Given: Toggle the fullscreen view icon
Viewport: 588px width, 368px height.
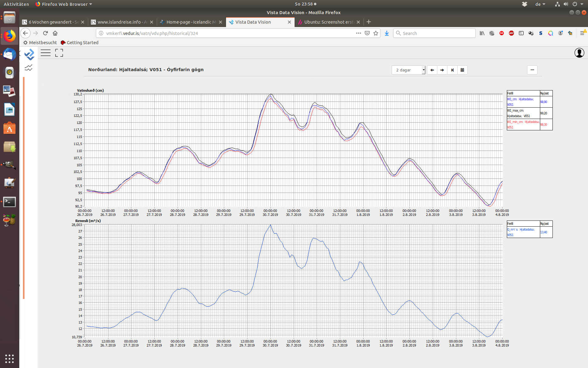Looking at the screenshot, I should pyautogui.click(x=59, y=53).
